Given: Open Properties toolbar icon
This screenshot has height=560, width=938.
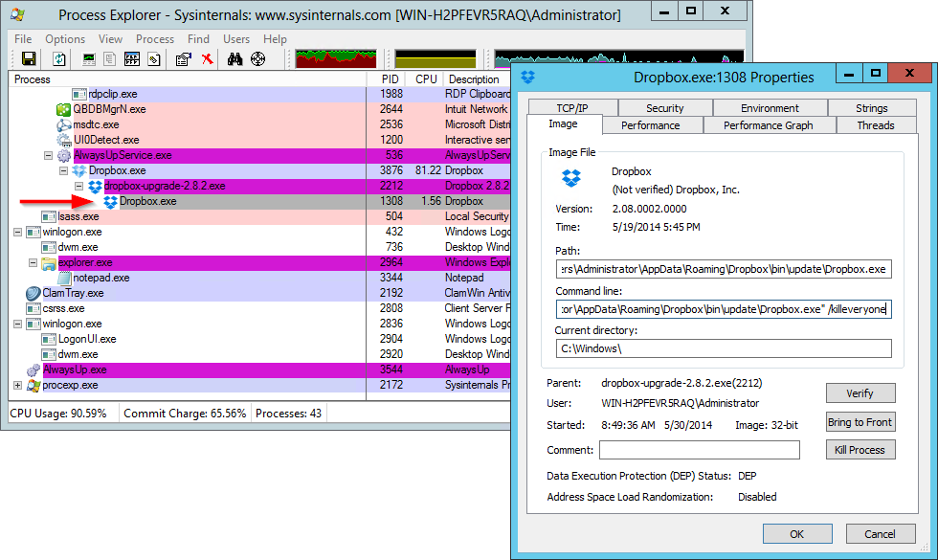Looking at the screenshot, I should (x=183, y=58).
